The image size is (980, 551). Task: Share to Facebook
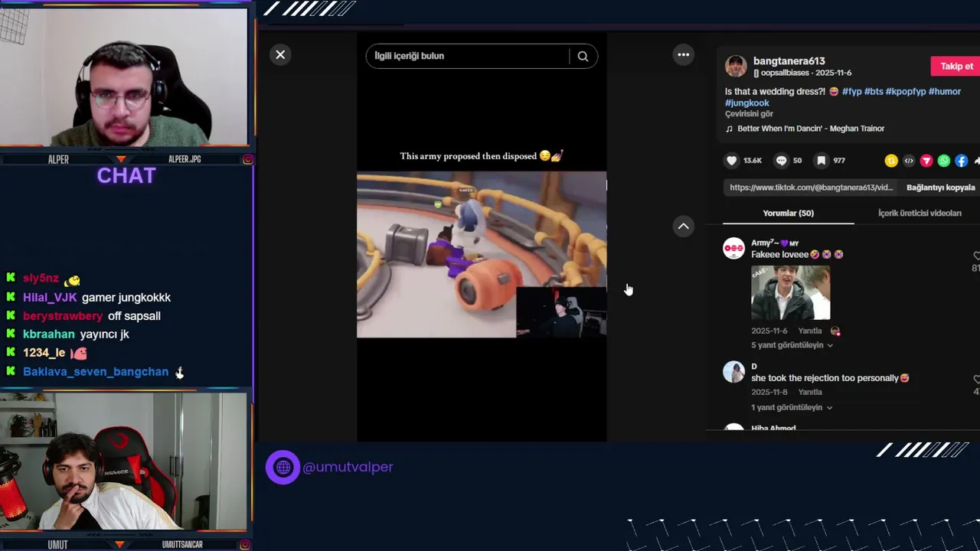pyautogui.click(x=962, y=161)
